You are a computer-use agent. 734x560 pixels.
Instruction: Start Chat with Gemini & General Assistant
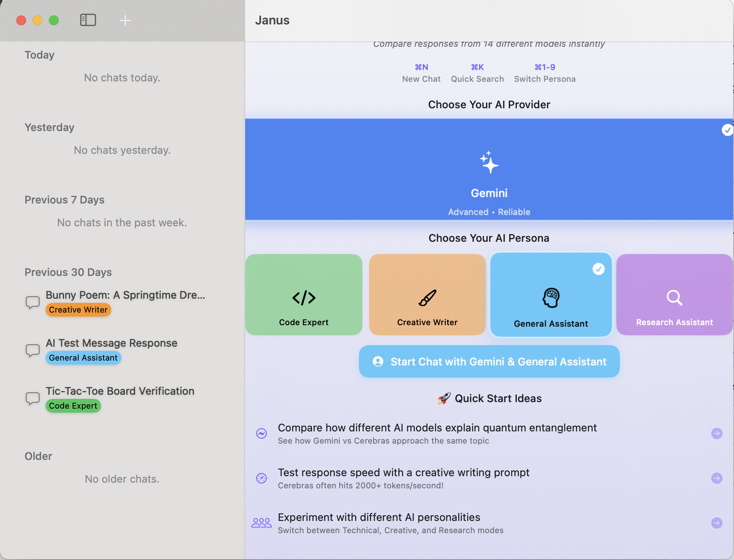(x=489, y=361)
